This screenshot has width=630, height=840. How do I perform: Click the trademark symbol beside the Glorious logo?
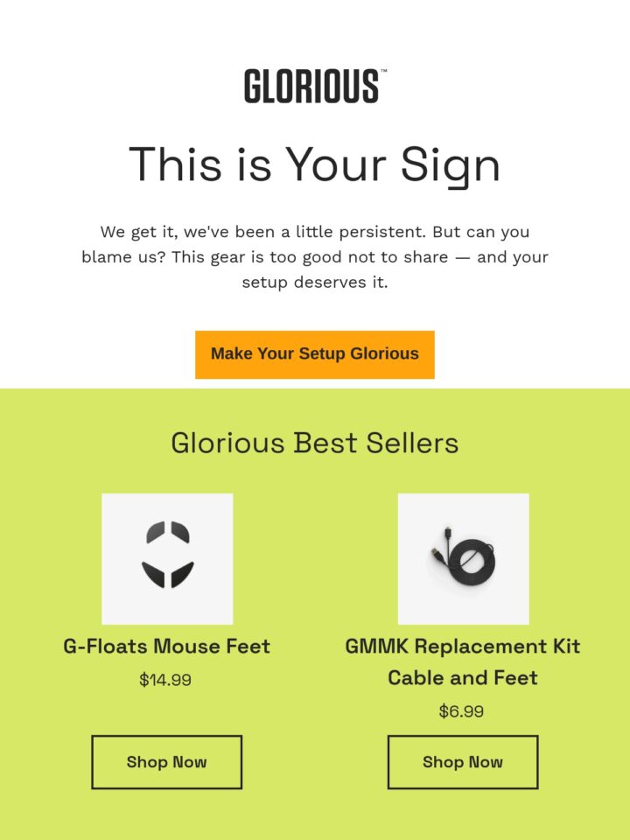click(x=383, y=71)
